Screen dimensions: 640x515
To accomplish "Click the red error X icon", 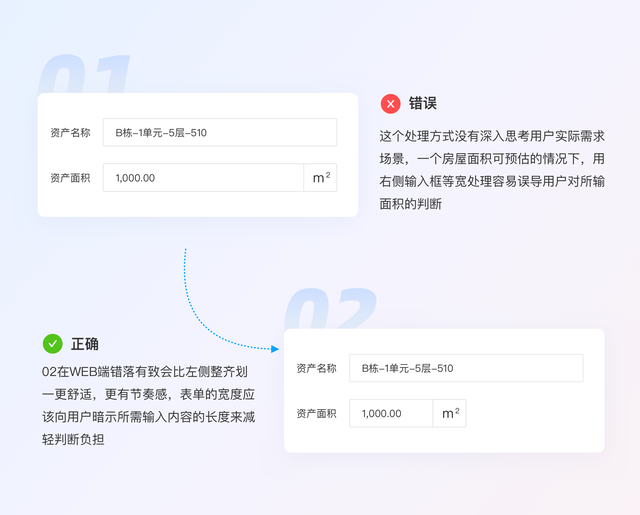I will pyautogui.click(x=390, y=104).
